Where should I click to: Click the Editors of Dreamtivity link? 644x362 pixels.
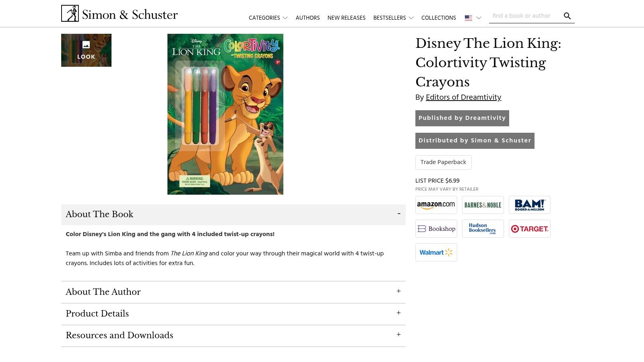[x=463, y=97]
